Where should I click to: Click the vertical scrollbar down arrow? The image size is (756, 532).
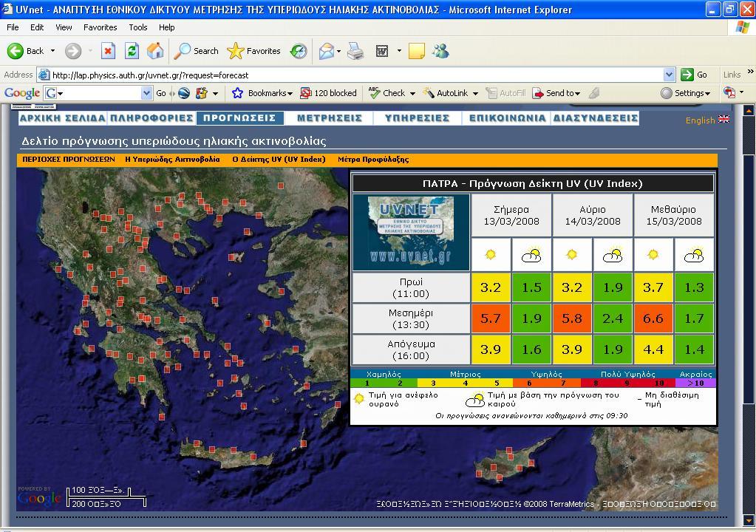tap(749, 520)
